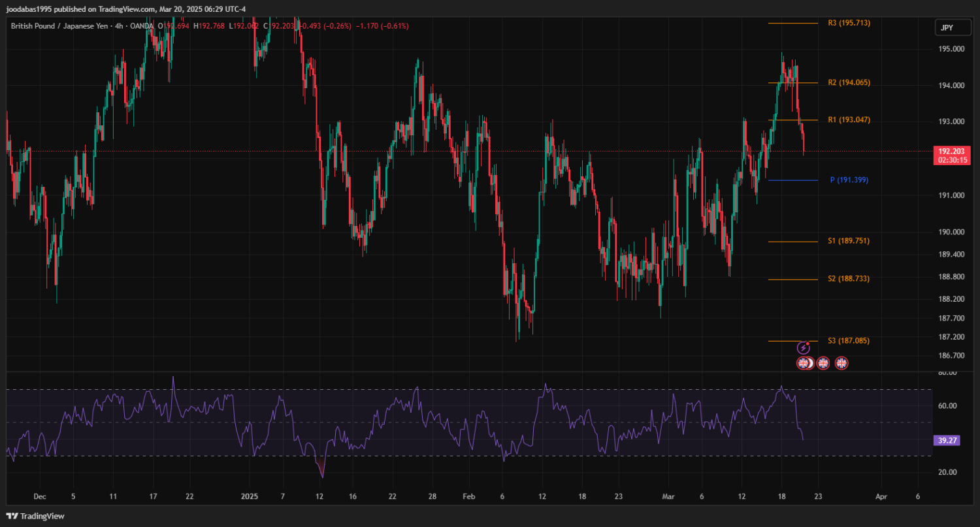Select the S1 (189.751) support label
This screenshot has width=980, height=527.
coord(849,241)
